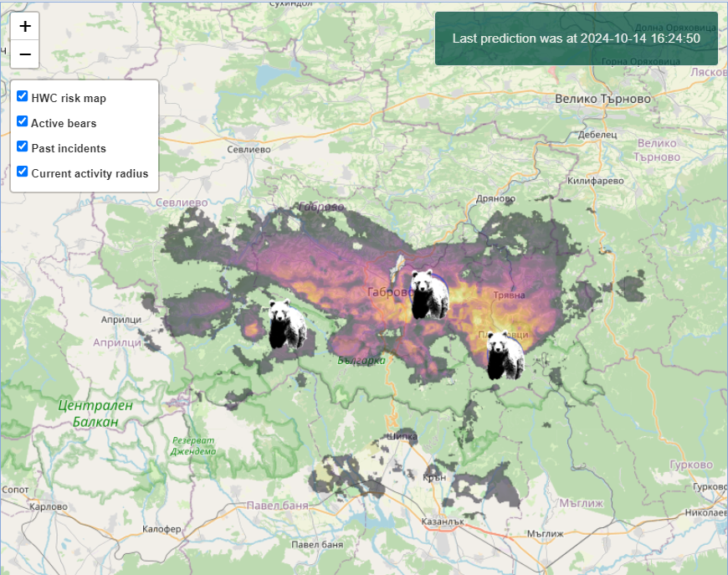The height and width of the screenshot is (575, 728).
Task: Click the Гурково purple municipality label
Action: 691,465
